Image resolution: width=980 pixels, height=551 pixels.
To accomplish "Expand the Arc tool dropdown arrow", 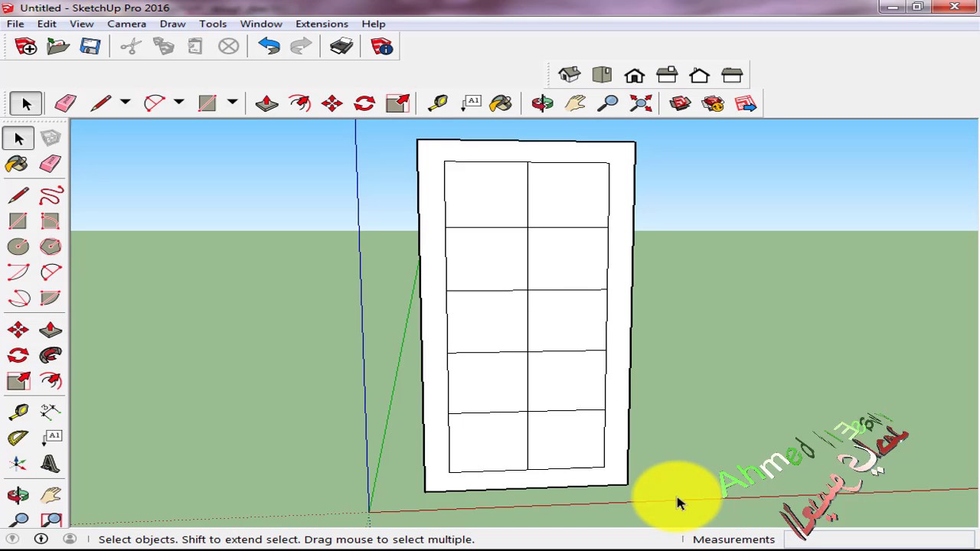I will (178, 103).
